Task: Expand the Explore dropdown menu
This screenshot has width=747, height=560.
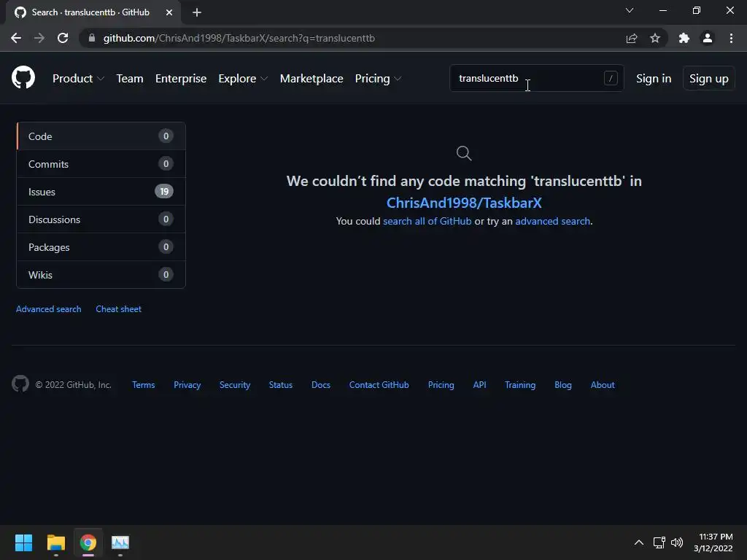Action: 243,79
